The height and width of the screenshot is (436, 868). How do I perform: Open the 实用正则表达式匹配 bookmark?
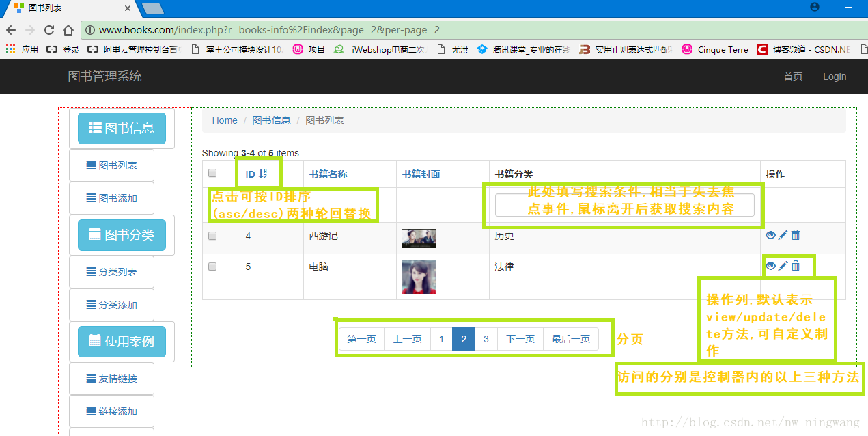click(627, 49)
